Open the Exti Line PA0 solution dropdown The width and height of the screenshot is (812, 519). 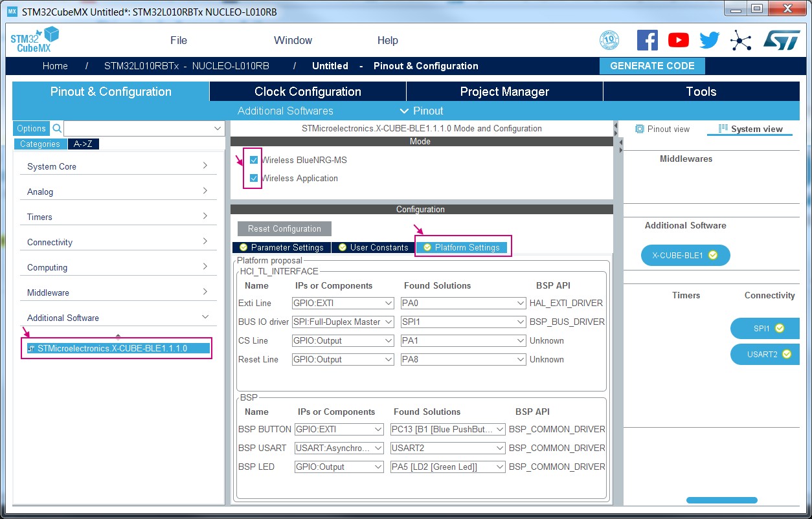tap(463, 303)
